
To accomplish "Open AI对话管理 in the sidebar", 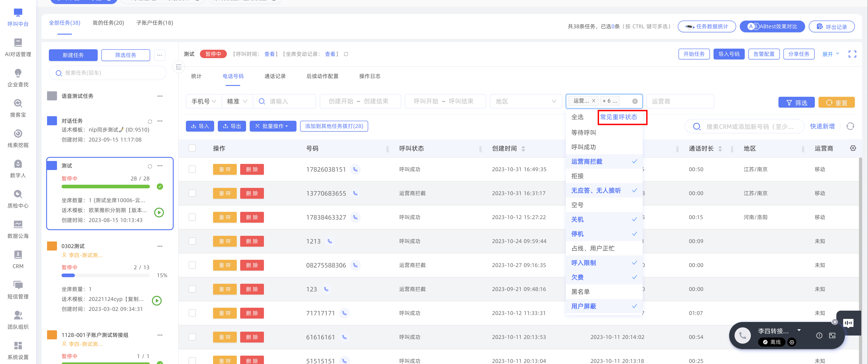I will pyautogui.click(x=18, y=47).
